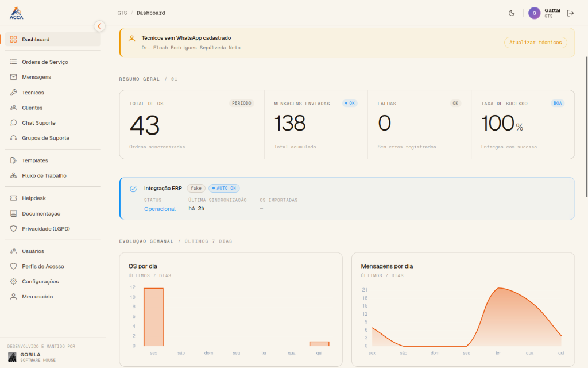Click the 43 total OS value
Screen dimensions: 588x368
(x=145, y=125)
